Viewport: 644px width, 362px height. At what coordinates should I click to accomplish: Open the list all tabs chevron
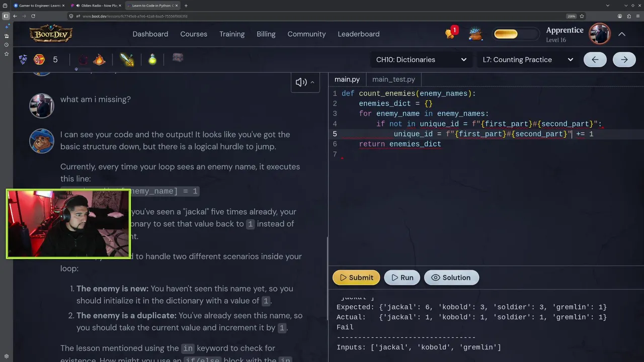pyautogui.click(x=607, y=6)
